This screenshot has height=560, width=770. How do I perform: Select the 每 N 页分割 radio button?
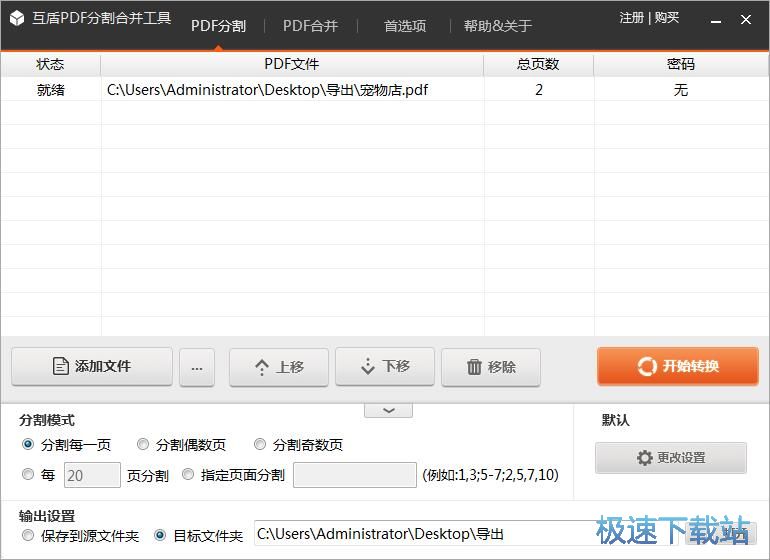point(28,475)
